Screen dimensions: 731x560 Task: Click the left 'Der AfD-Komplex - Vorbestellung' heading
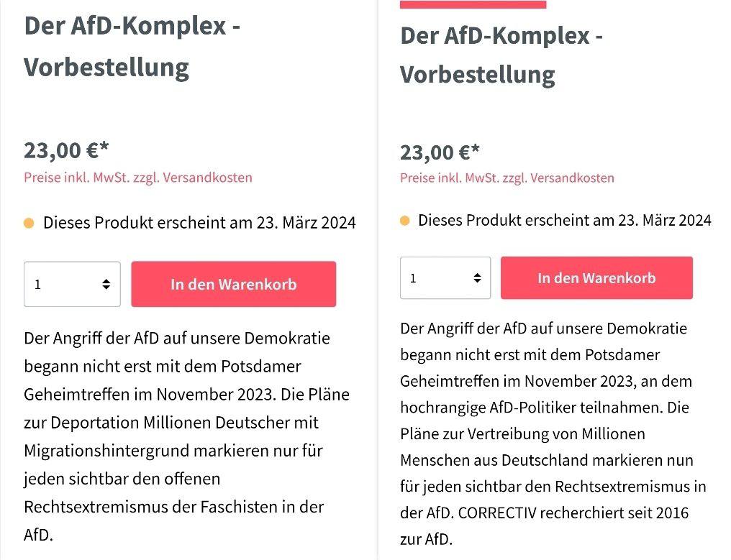(x=132, y=47)
